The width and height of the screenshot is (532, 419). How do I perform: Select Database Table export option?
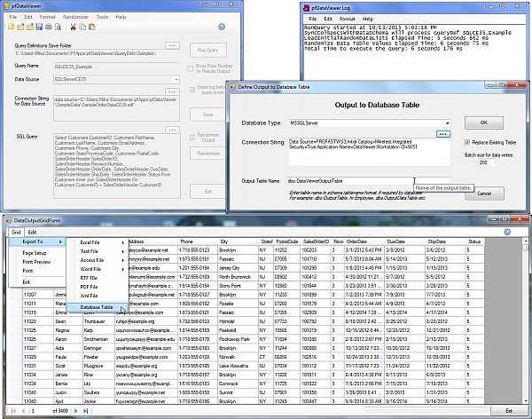[x=97, y=307]
